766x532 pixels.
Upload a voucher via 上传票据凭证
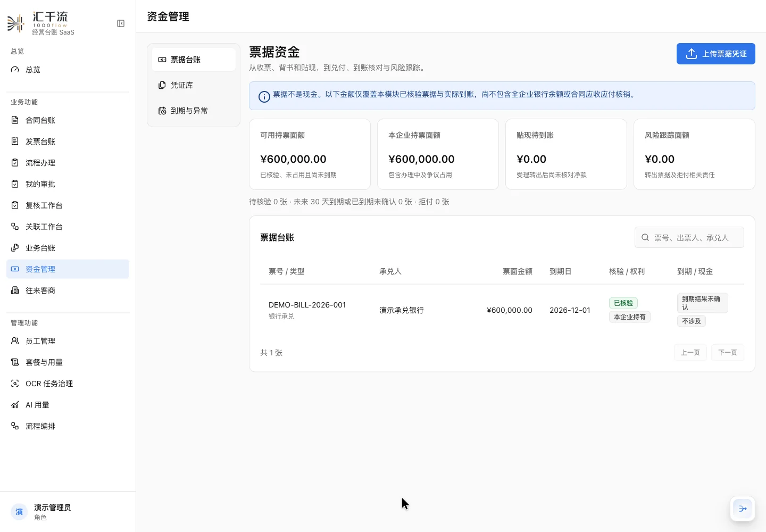[x=716, y=54]
